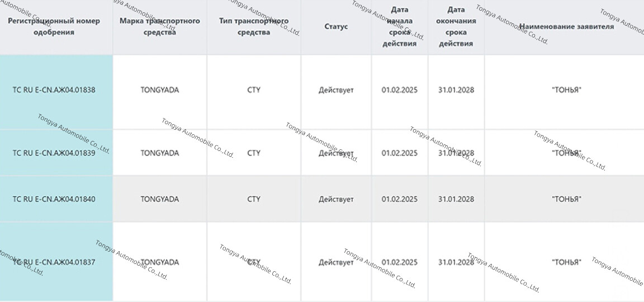This screenshot has height=302, width=644.
Task: Click the СТУ type cell in the 01840 row
Action: tap(254, 199)
